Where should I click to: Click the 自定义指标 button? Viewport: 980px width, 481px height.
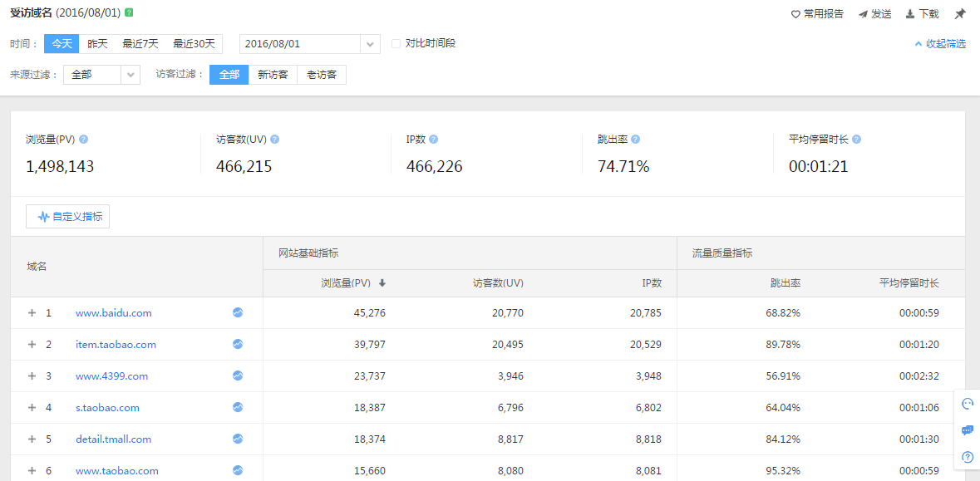point(68,217)
